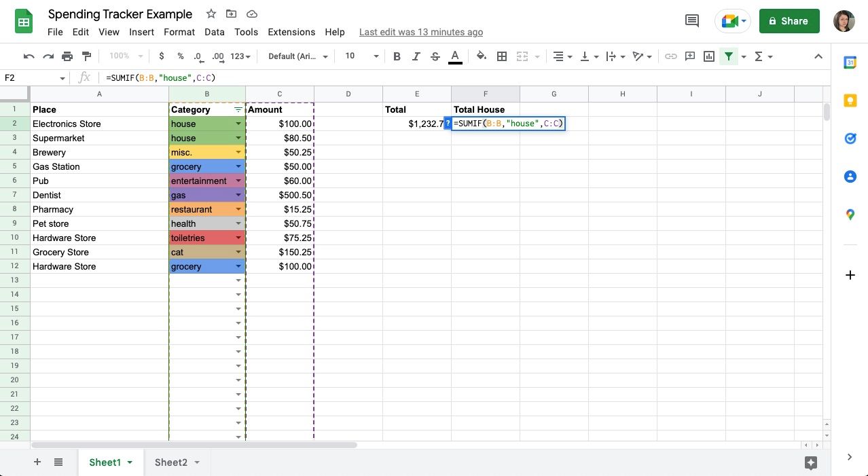Image resolution: width=868 pixels, height=476 pixels.
Task: Click the Print icon
Action: pos(67,56)
